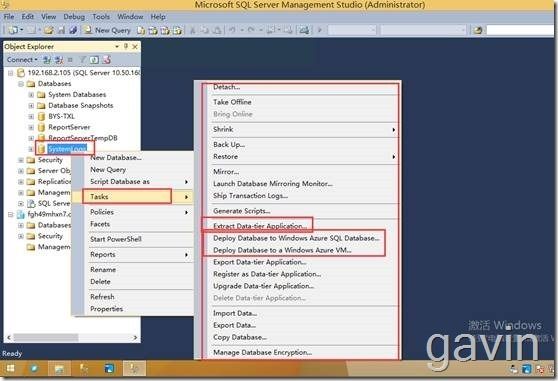Viewport: 558px width, 381px height.
Task: Select the ReportServer database in the tree
Action: click(69, 127)
